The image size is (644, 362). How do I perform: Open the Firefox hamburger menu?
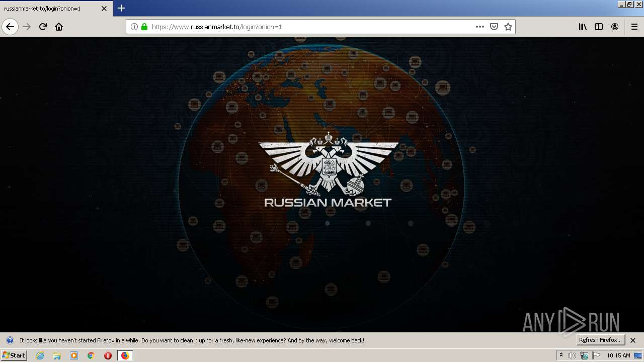point(634,27)
